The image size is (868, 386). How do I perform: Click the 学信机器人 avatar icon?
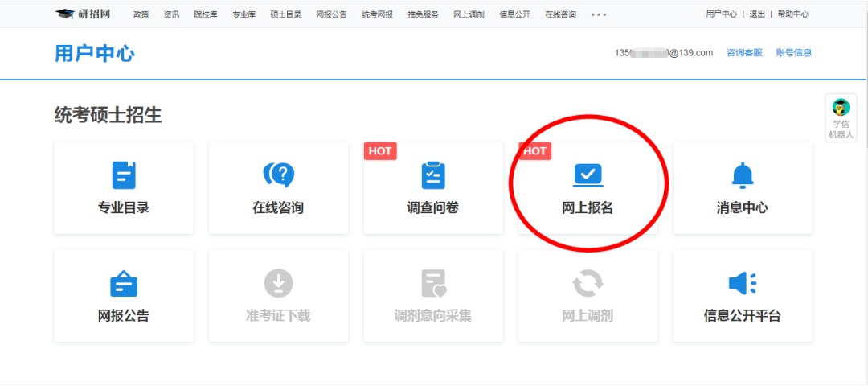coord(841,108)
